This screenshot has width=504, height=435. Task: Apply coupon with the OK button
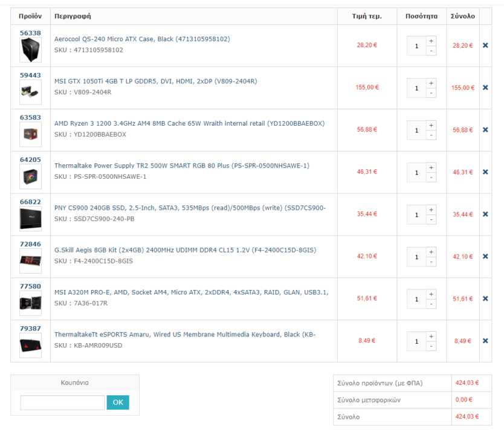point(118,402)
